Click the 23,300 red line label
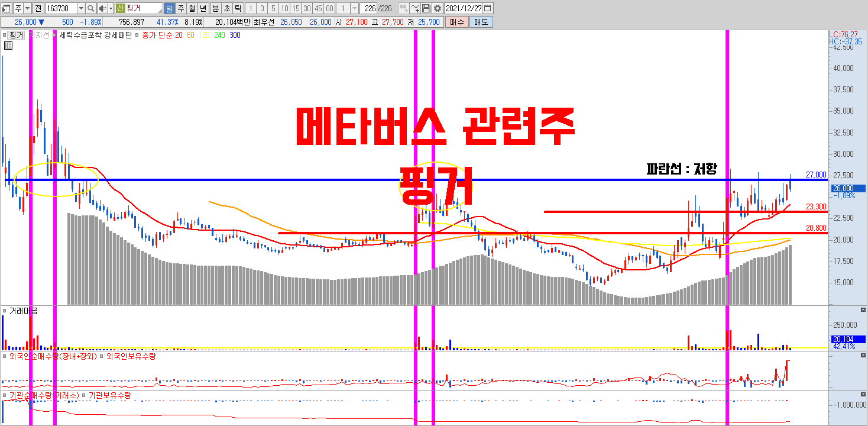This screenshot has width=868, height=426. point(816,207)
